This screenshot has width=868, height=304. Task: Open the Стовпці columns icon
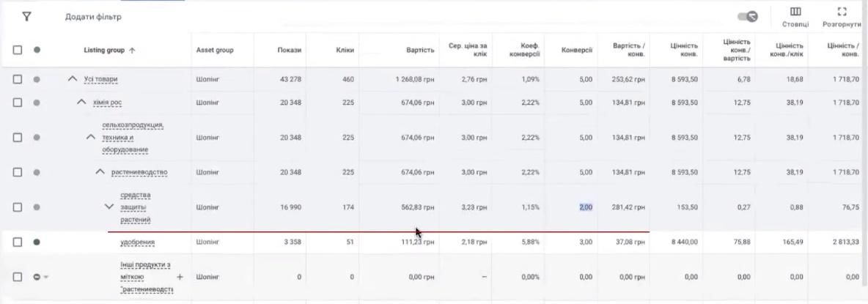click(x=795, y=12)
